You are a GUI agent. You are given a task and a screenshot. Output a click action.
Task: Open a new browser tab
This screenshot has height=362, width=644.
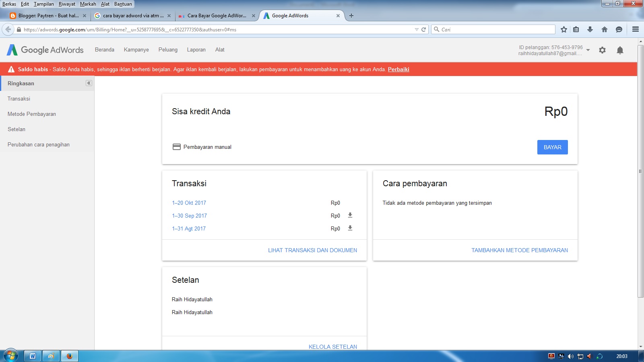click(351, 16)
